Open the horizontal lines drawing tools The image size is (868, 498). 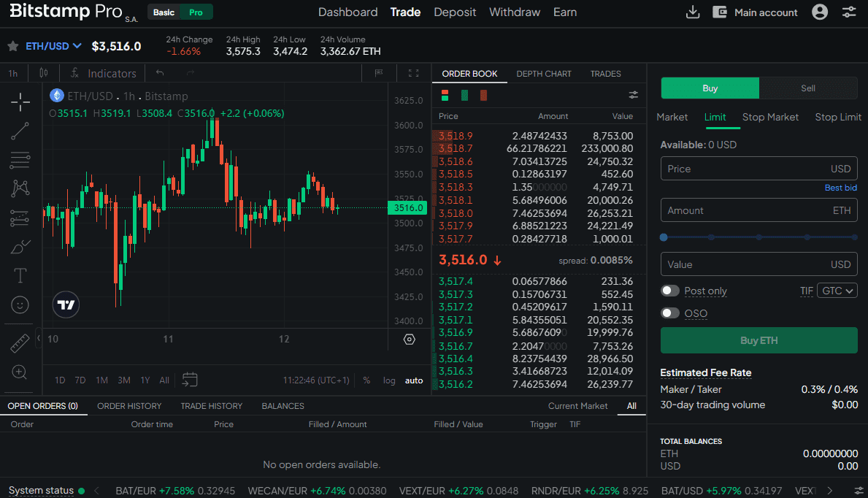(20, 160)
